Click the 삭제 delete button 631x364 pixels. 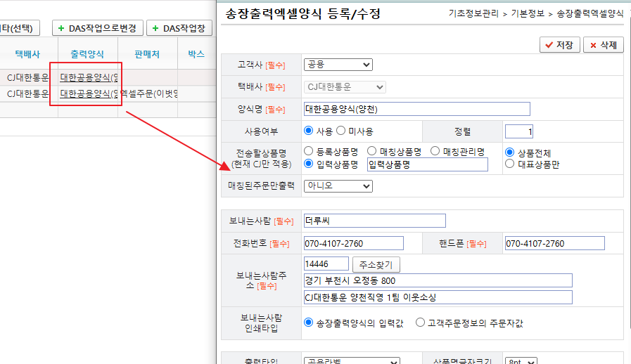click(604, 45)
